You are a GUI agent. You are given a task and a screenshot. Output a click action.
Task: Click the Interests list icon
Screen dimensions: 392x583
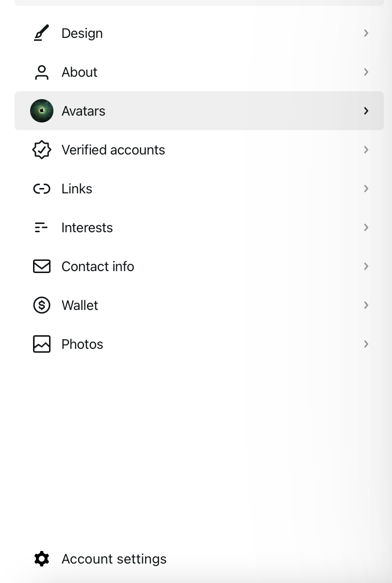(41, 227)
